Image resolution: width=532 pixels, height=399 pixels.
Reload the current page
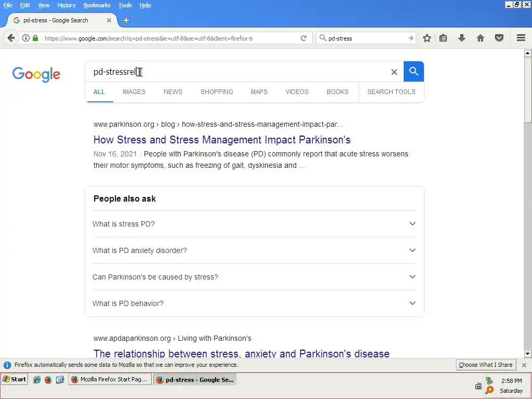tap(303, 38)
